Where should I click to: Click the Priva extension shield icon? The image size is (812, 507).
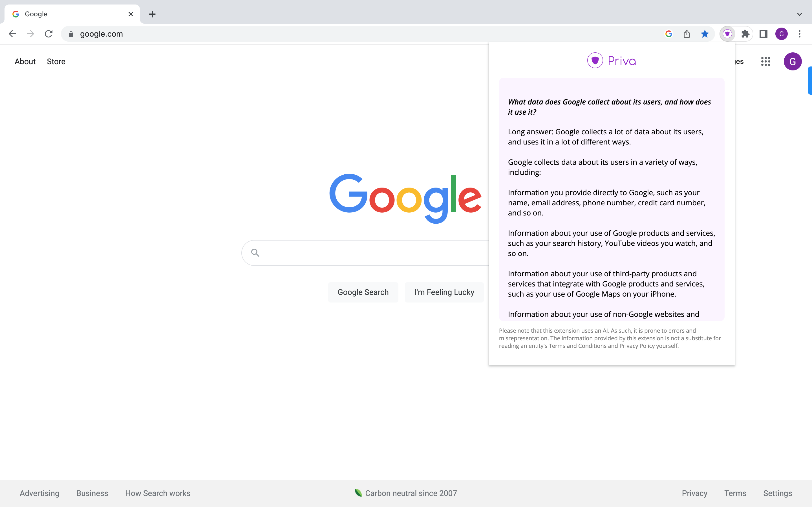click(x=727, y=34)
